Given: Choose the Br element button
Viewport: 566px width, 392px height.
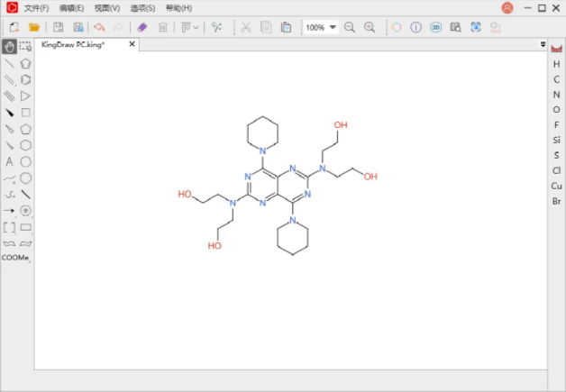Looking at the screenshot, I should [x=556, y=201].
